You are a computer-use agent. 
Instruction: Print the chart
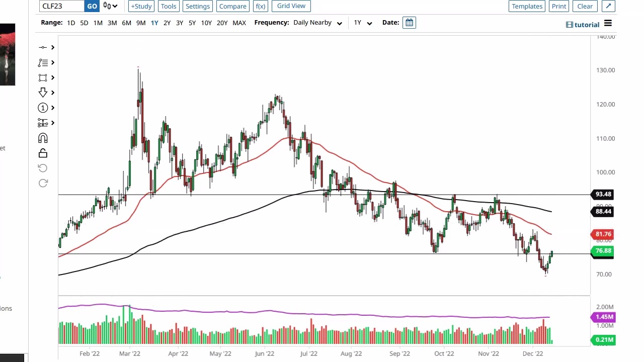559,6
